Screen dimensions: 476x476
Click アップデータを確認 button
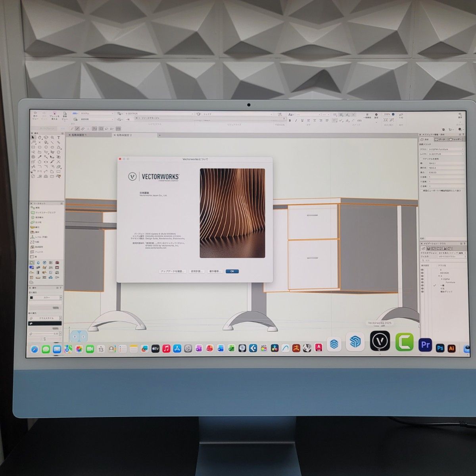pos(173,271)
